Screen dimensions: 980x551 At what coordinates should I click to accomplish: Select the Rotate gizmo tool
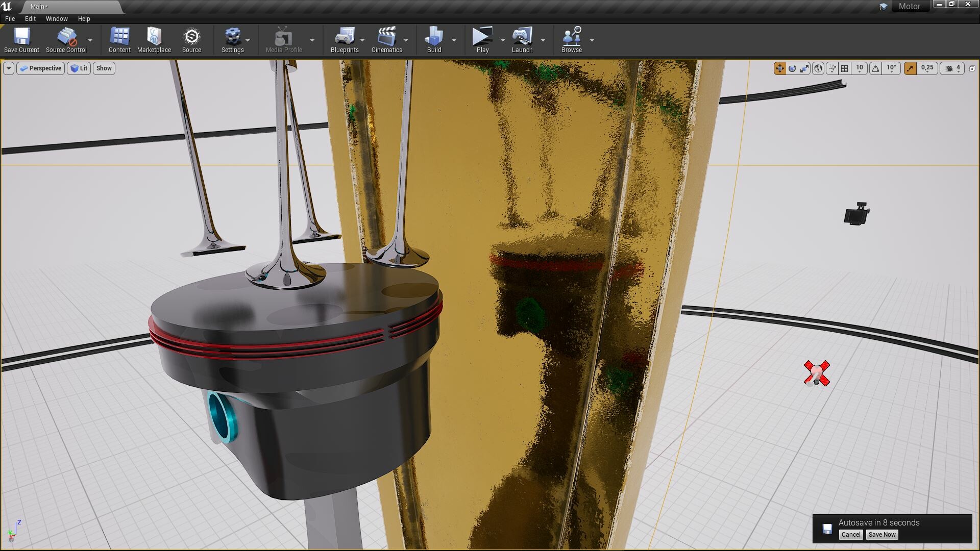[x=793, y=68]
